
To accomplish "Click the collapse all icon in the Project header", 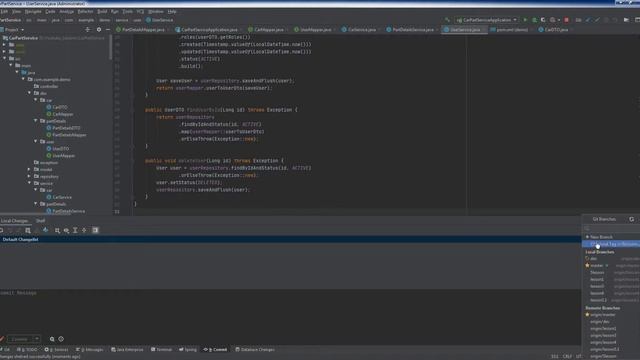I will pos(87,29).
